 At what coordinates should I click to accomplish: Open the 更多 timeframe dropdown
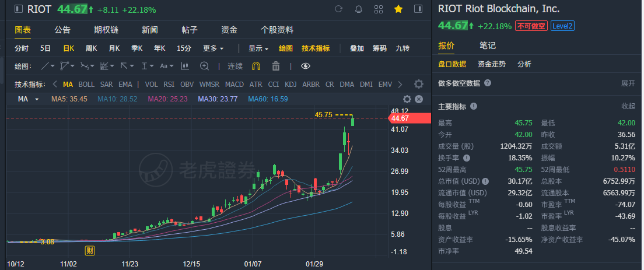pos(213,48)
